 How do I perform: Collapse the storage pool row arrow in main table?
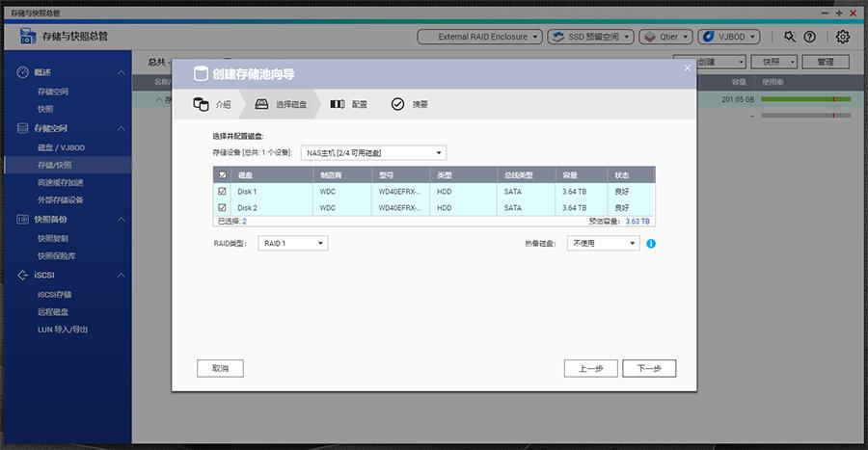click(159, 99)
